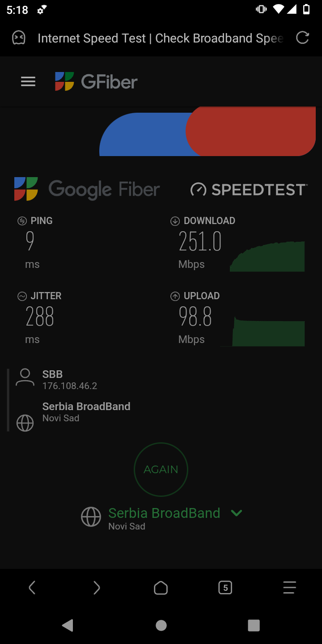Open the browser bottom menu

pyautogui.click(x=290, y=588)
